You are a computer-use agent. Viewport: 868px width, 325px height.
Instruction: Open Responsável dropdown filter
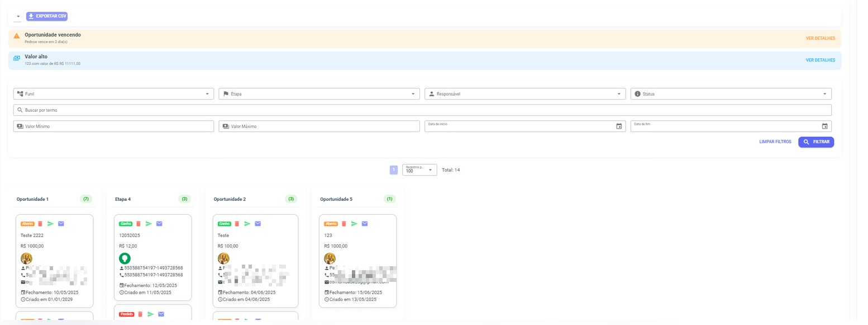(x=525, y=94)
